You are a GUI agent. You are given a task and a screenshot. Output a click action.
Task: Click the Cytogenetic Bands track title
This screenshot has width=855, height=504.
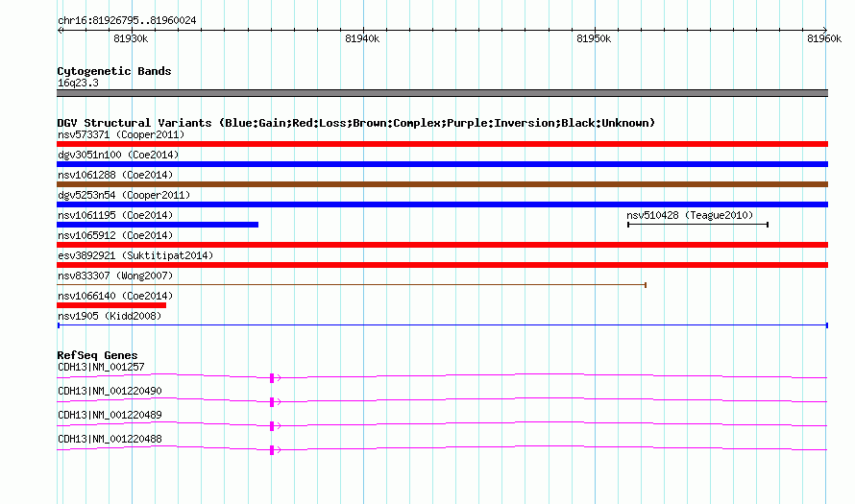114,71
